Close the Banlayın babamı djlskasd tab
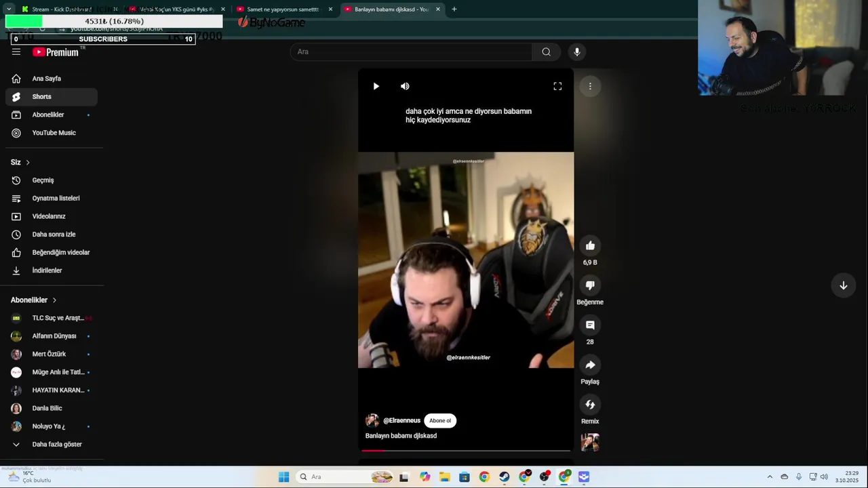 (438, 9)
